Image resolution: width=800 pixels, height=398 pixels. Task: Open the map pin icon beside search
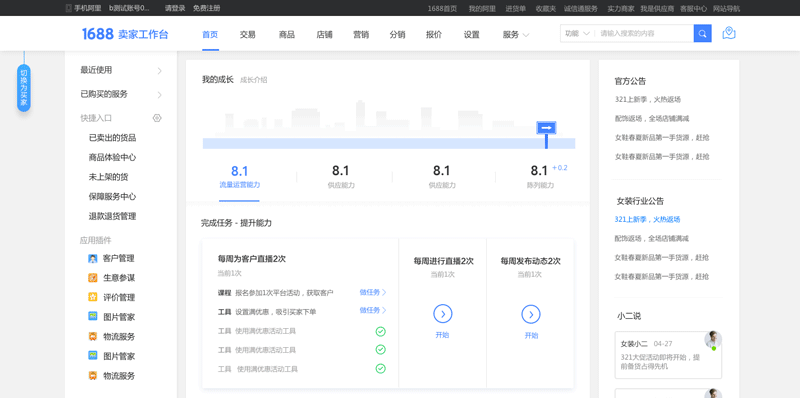[x=729, y=34]
